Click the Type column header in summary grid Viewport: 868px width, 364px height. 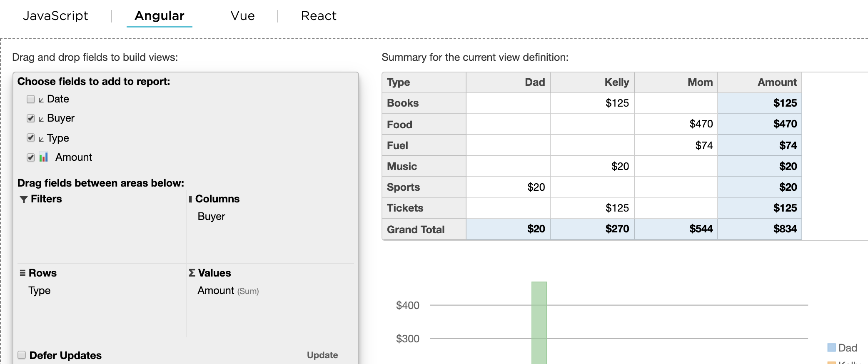click(424, 82)
